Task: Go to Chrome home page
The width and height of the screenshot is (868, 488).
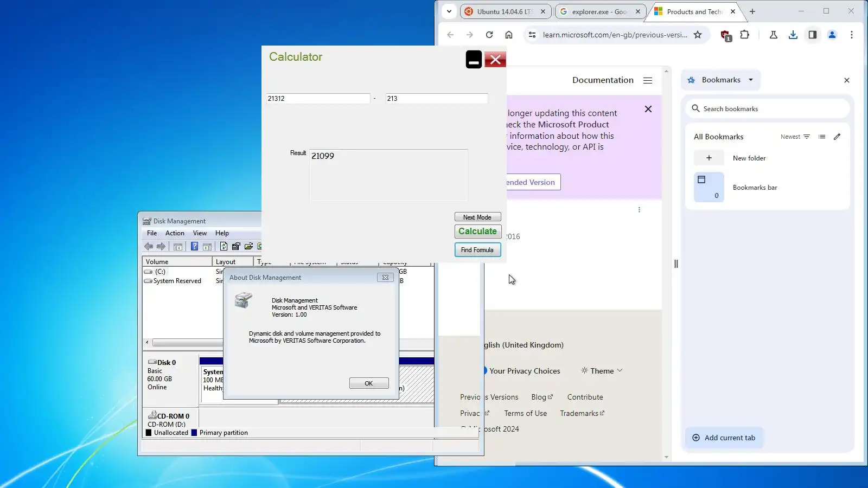Action: point(509,35)
